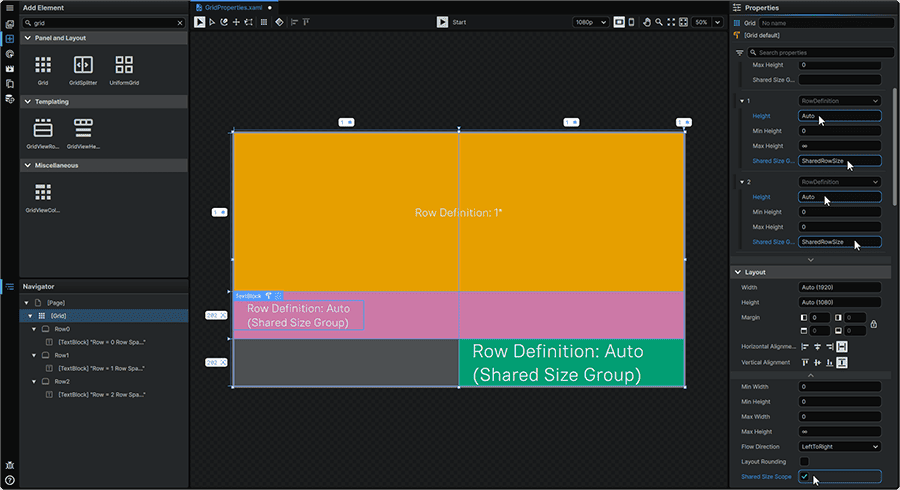The height and width of the screenshot is (490, 900).
Task: Collapse the Row0 node in Navigator
Action: pyautogui.click(x=34, y=329)
